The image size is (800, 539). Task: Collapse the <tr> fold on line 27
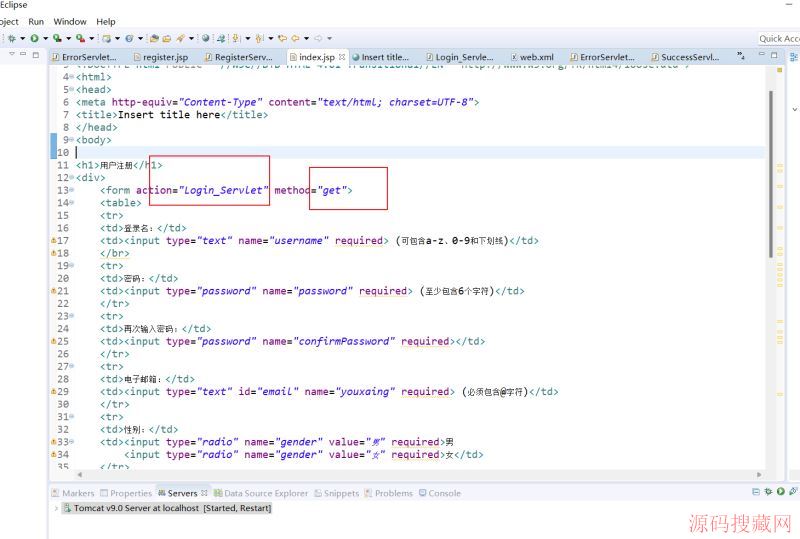coord(72,366)
